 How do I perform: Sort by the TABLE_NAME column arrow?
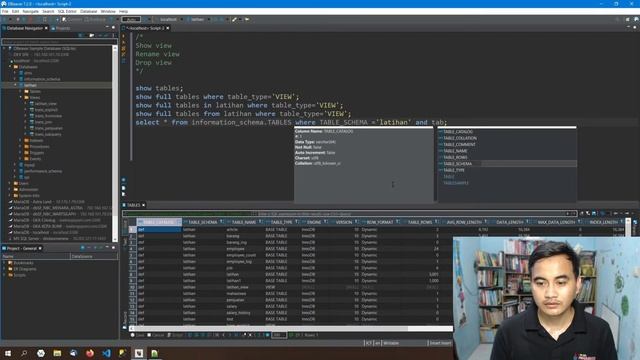click(260, 222)
